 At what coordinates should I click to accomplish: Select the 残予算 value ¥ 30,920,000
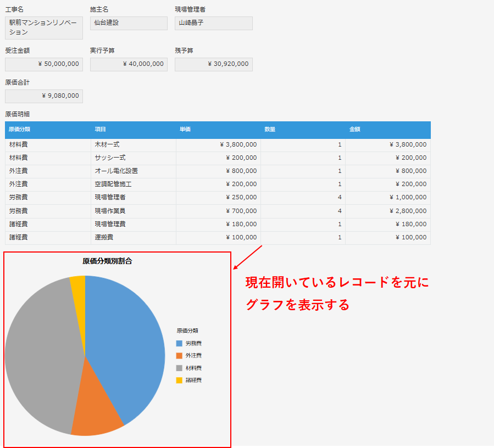pyautogui.click(x=213, y=64)
